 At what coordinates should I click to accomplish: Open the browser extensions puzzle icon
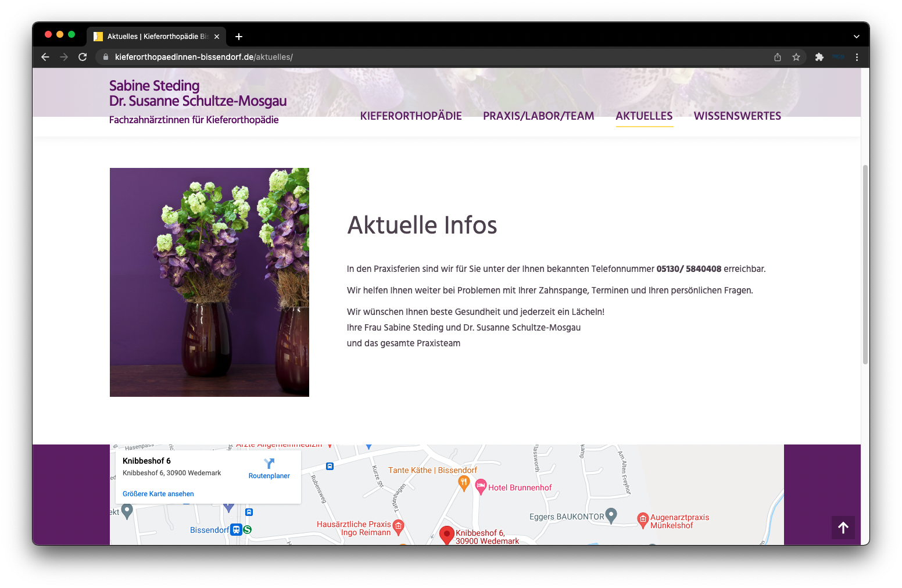tap(819, 57)
